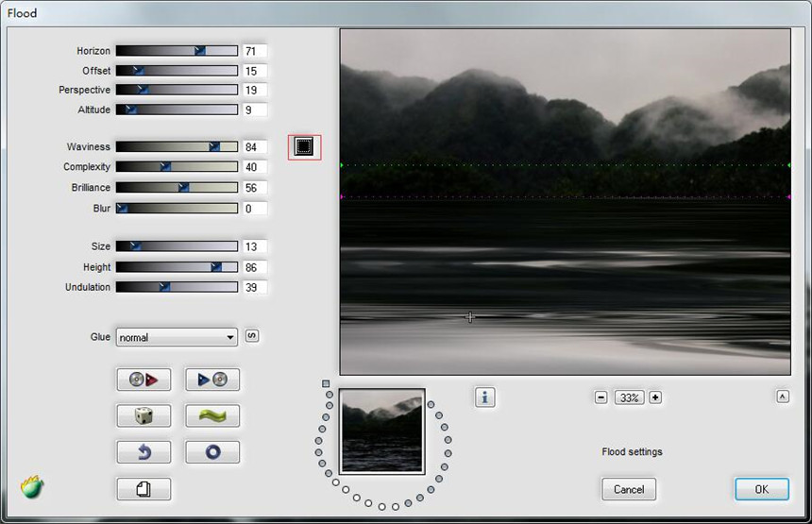Click the blue undo arrow button
The height and width of the screenshot is (524, 812).
(144, 452)
